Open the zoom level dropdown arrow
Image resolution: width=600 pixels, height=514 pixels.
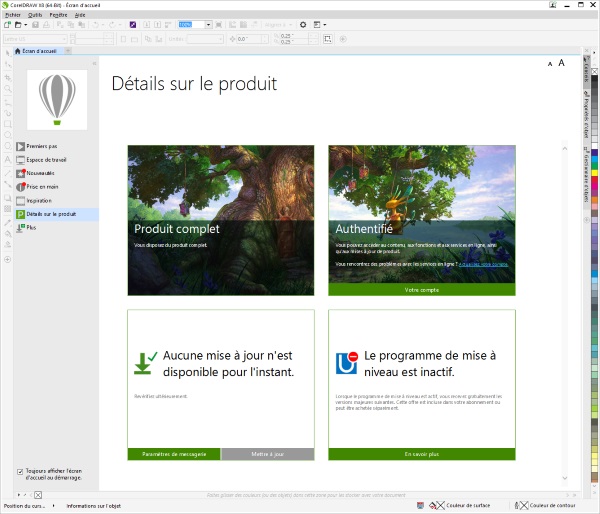click(208, 24)
